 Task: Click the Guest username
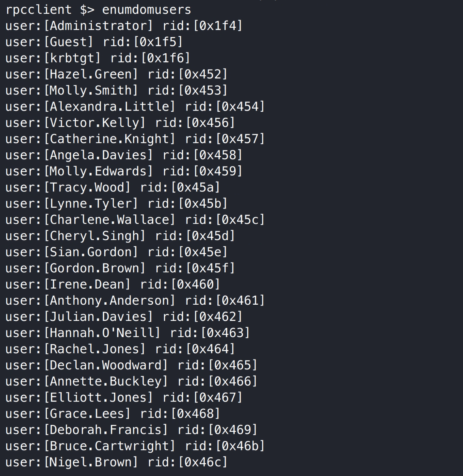pyautogui.click(x=68, y=42)
